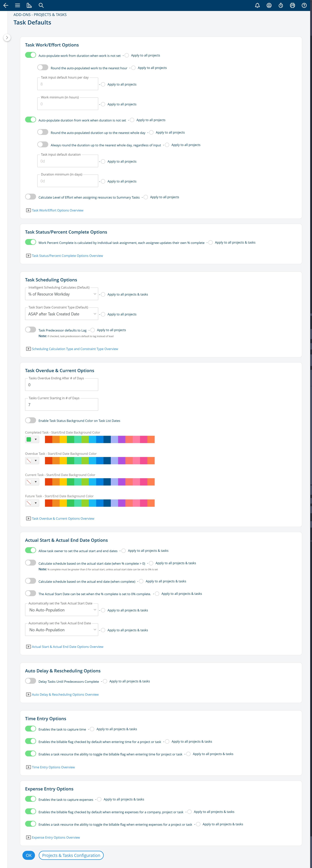Toggle Enables the task to capture expenses

(31, 799)
